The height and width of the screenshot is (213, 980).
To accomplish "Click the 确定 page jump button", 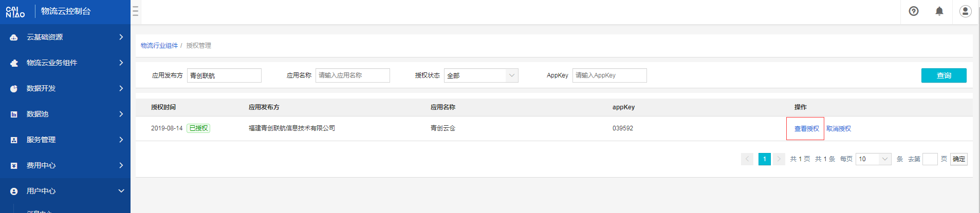I will tap(958, 159).
